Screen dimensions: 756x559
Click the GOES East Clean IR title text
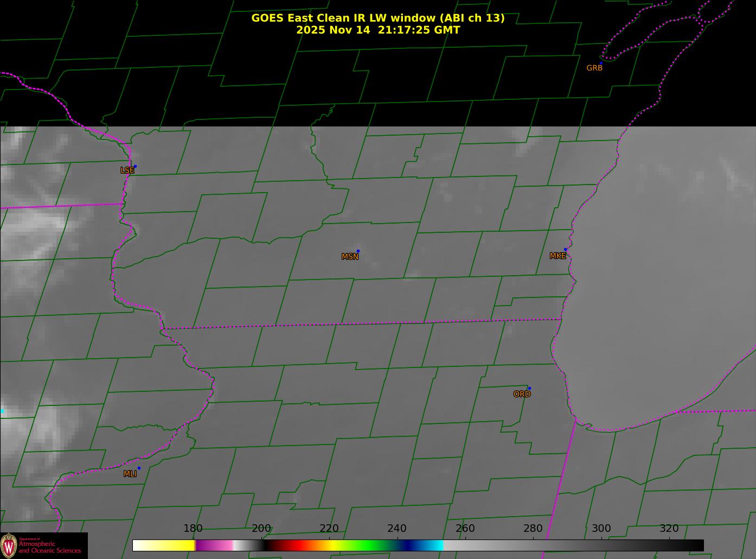pos(377,18)
